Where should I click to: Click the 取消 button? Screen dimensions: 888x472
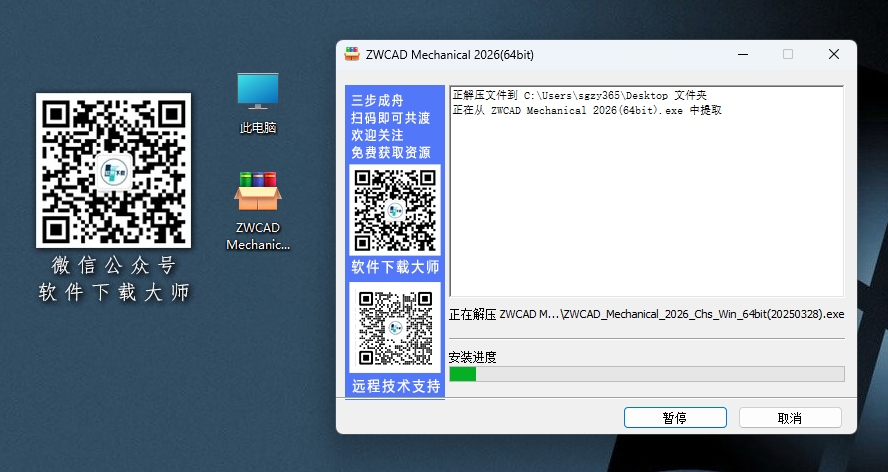790,418
